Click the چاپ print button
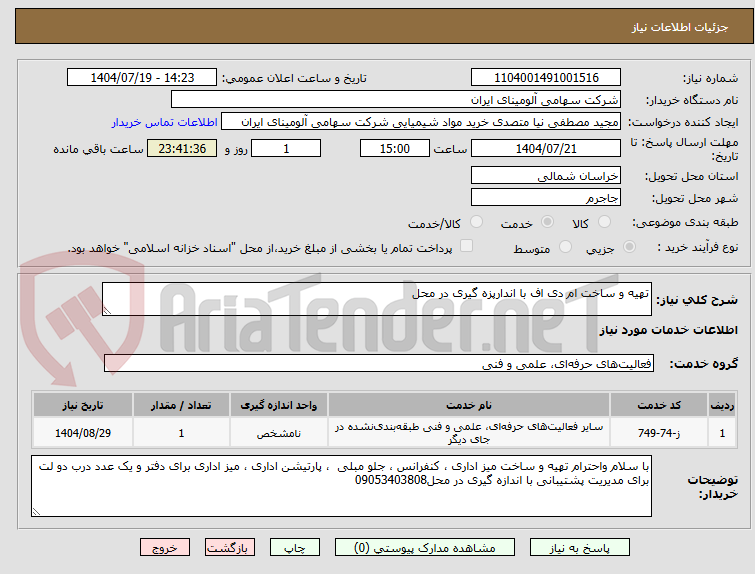This screenshot has width=755, height=574. click(x=295, y=548)
